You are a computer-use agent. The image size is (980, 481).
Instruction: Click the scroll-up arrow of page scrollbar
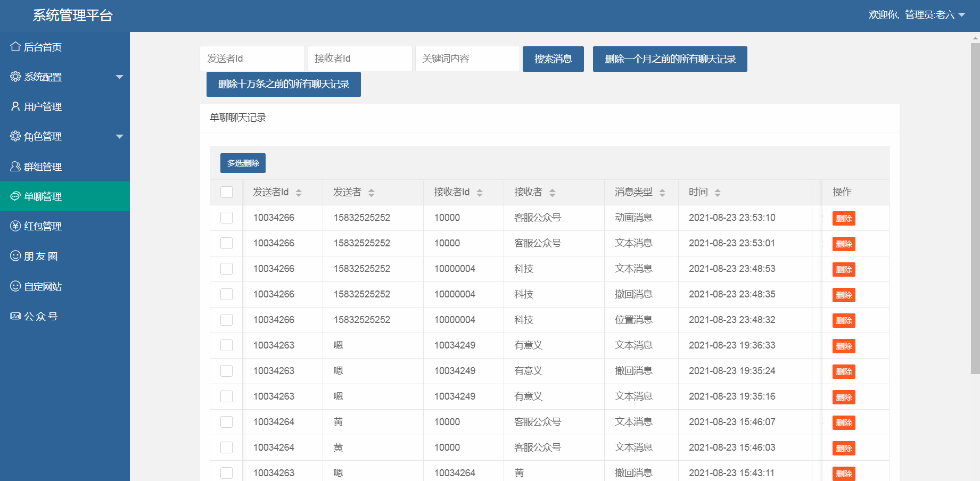[x=975, y=38]
